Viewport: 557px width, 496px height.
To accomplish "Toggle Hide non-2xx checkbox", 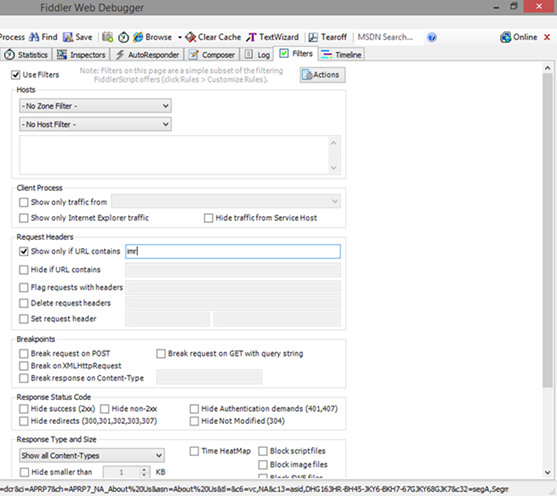I will click(104, 409).
